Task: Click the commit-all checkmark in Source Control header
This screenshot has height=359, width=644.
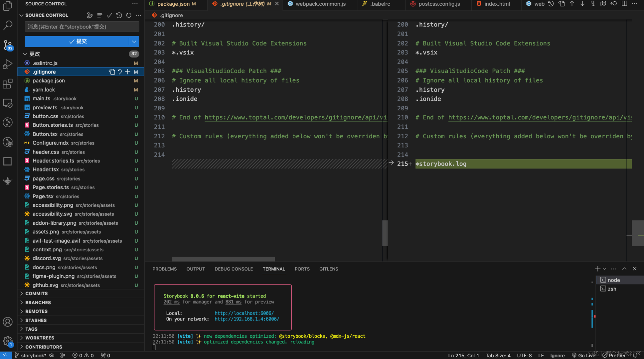Action: coord(109,15)
